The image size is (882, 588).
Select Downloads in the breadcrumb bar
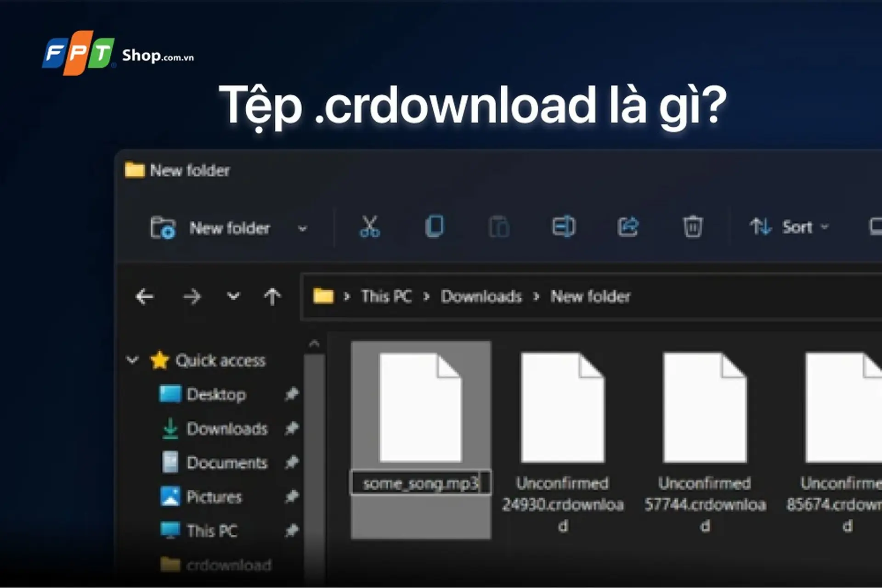(x=481, y=297)
